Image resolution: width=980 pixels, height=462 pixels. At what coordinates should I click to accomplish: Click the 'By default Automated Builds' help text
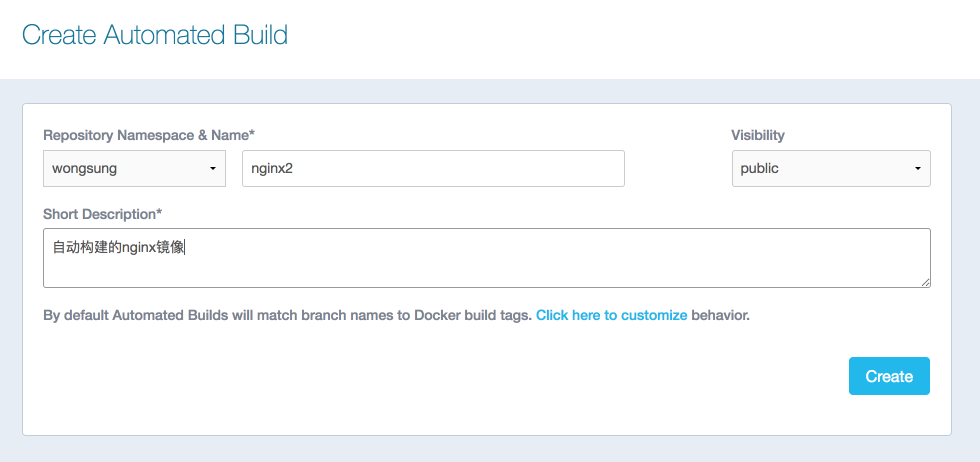(x=287, y=315)
